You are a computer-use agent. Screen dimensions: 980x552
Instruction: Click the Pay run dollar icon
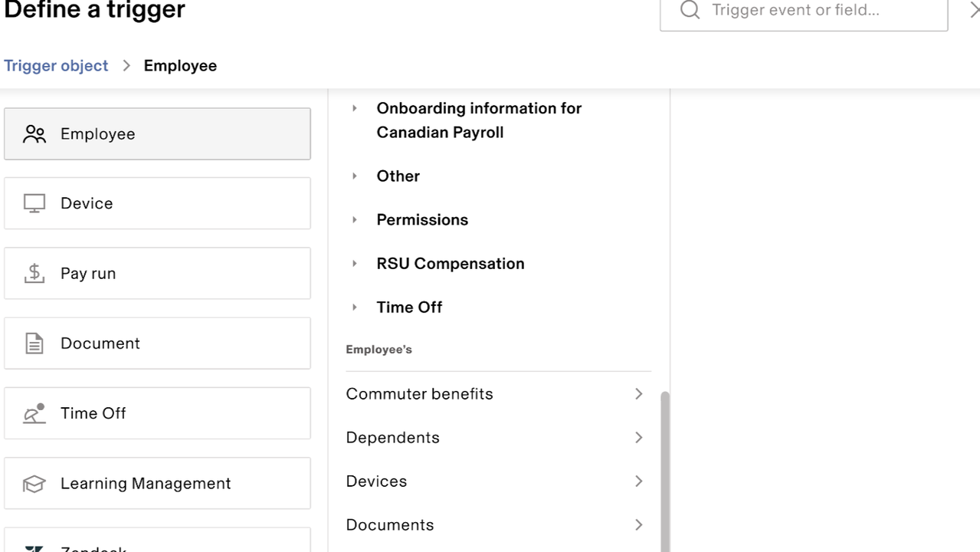click(34, 273)
